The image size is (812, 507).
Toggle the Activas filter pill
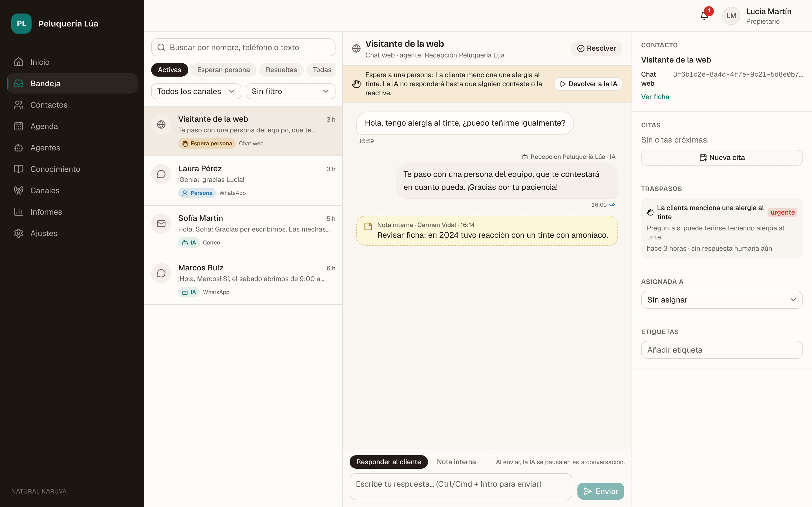point(169,70)
